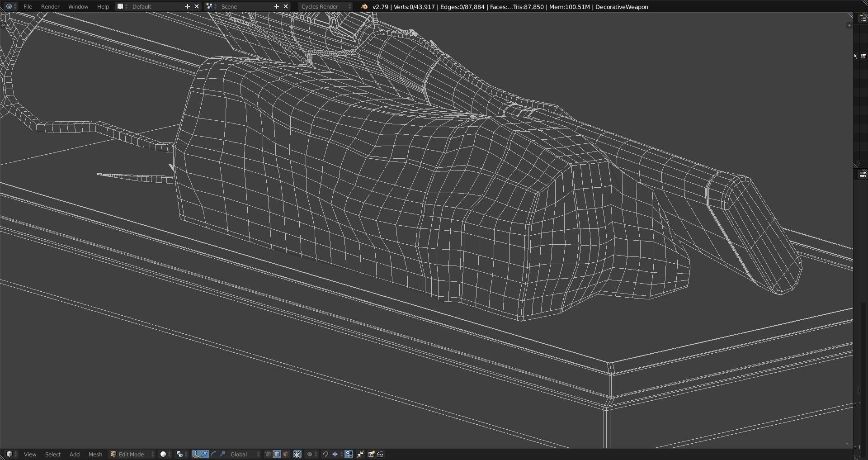Screen dimensions: 868x460
Task: Open the File menu
Action: tap(28, 6)
